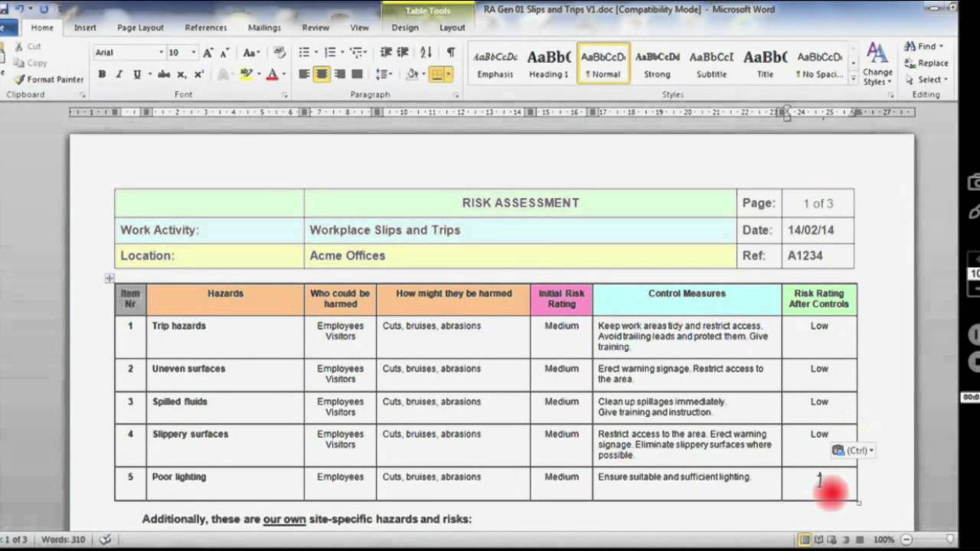Open the References tab
980x551 pixels.
coord(206,28)
